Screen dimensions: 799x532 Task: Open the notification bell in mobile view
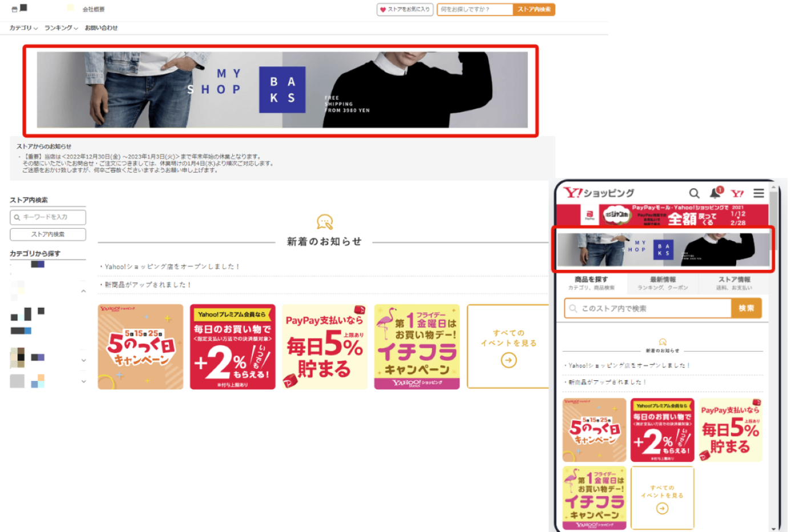[x=715, y=193]
